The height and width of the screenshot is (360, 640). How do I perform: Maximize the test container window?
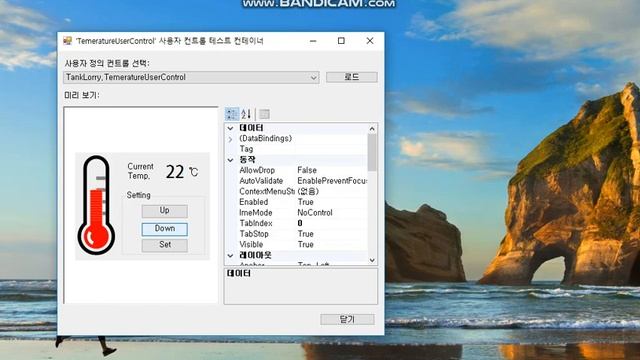tap(341, 41)
